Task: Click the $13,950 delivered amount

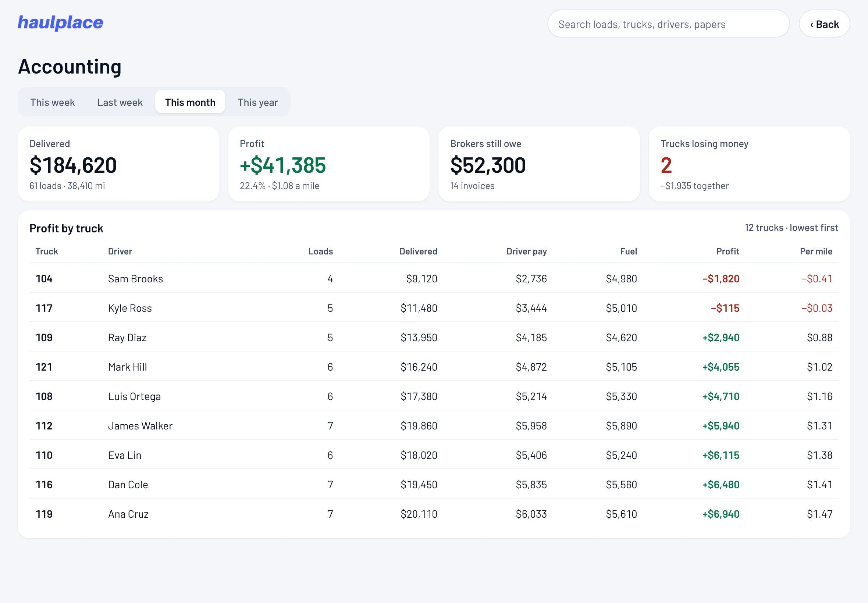Action: [419, 338]
